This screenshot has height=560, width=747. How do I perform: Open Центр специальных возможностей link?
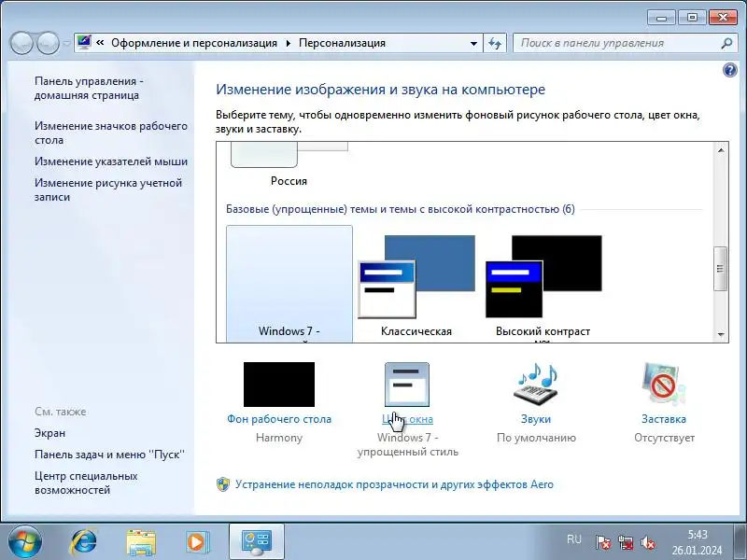tap(86, 483)
